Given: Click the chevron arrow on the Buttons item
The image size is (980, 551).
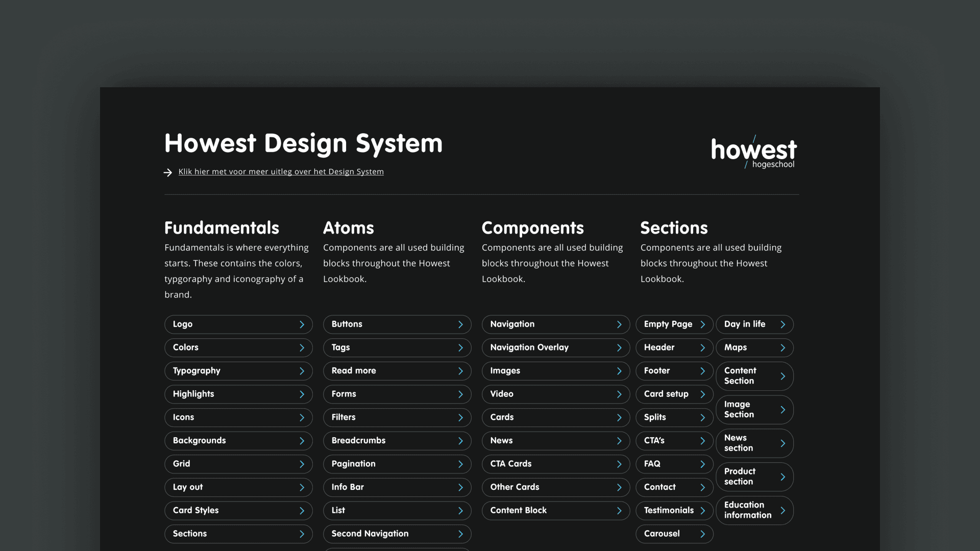Looking at the screenshot, I should click(x=460, y=324).
